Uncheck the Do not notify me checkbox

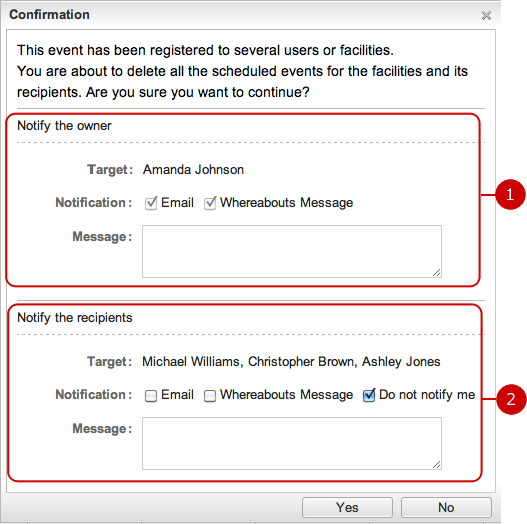[x=369, y=395]
